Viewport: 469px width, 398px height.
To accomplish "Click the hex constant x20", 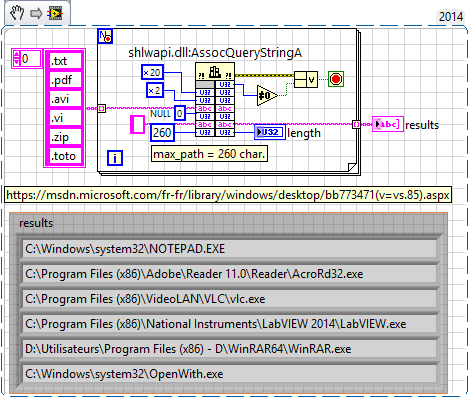I will (152, 72).
